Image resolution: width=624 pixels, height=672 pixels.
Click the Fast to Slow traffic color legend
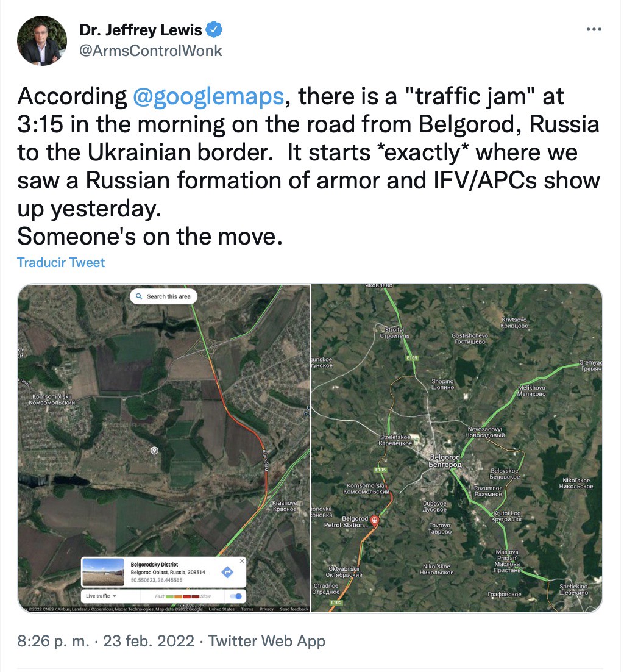point(183,596)
